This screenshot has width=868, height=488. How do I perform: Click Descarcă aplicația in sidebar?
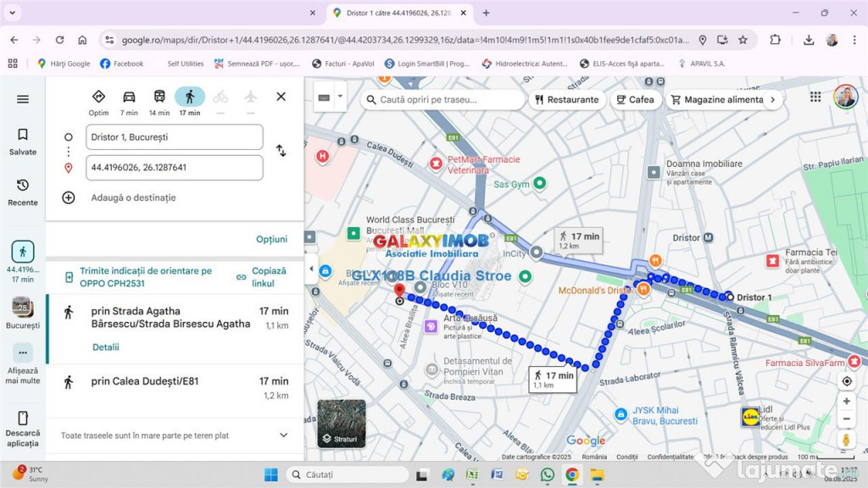pyautogui.click(x=23, y=430)
